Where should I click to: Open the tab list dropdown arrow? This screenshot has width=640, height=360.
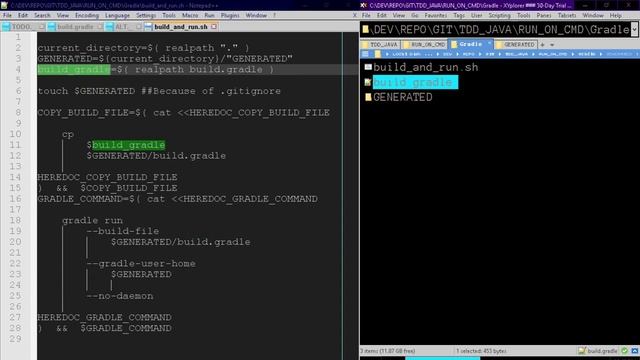point(552,45)
